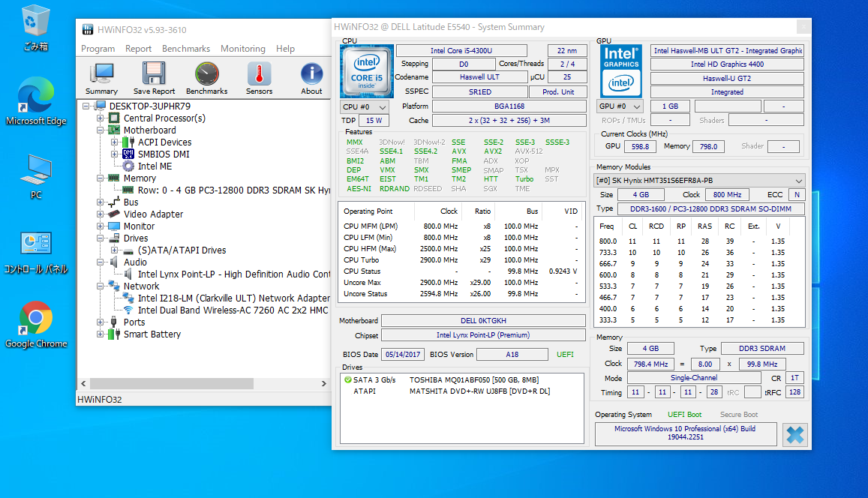The image size is (868, 498).
Task: Expand the Central Processor(s) node
Action: 101,118
